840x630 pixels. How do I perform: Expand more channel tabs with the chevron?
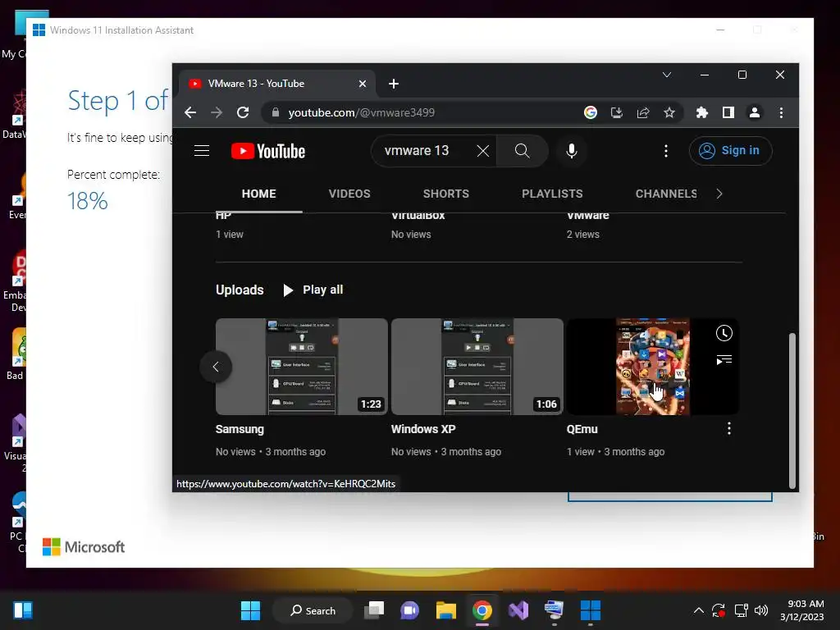tap(719, 194)
